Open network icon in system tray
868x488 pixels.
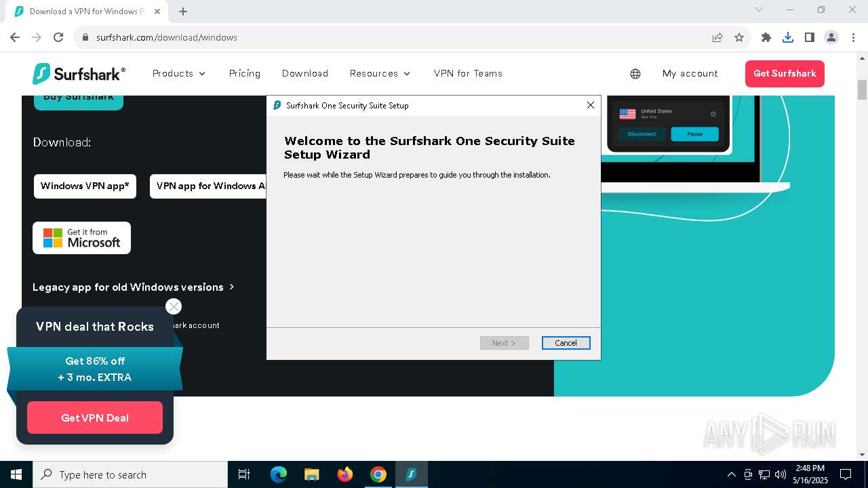[x=764, y=474]
